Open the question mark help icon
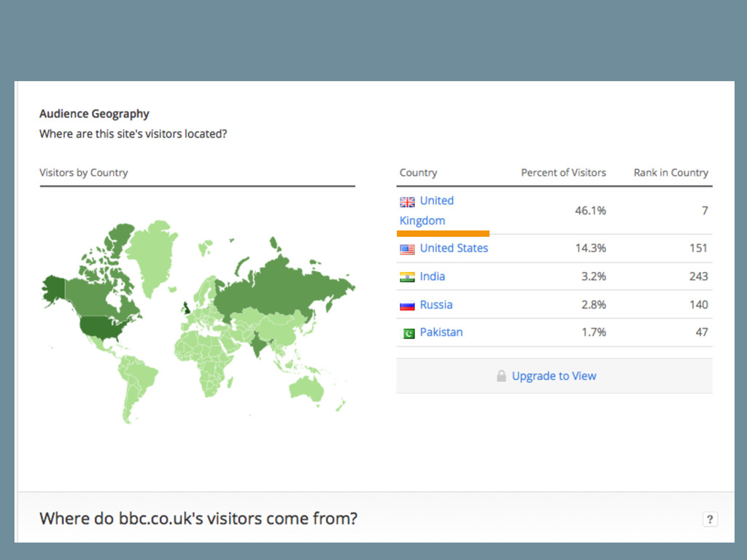The width and height of the screenshot is (747, 560). coord(710,519)
